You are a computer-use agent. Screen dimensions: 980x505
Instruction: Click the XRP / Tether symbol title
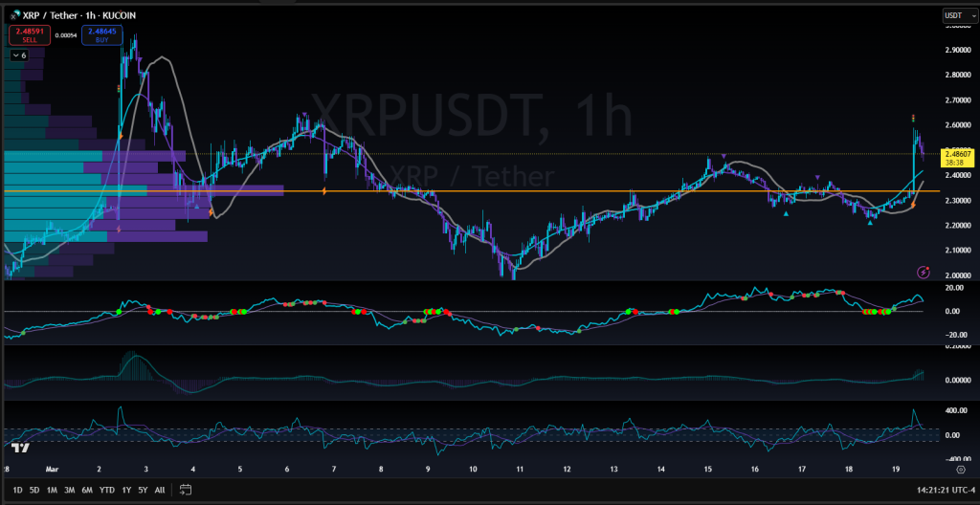pos(51,15)
